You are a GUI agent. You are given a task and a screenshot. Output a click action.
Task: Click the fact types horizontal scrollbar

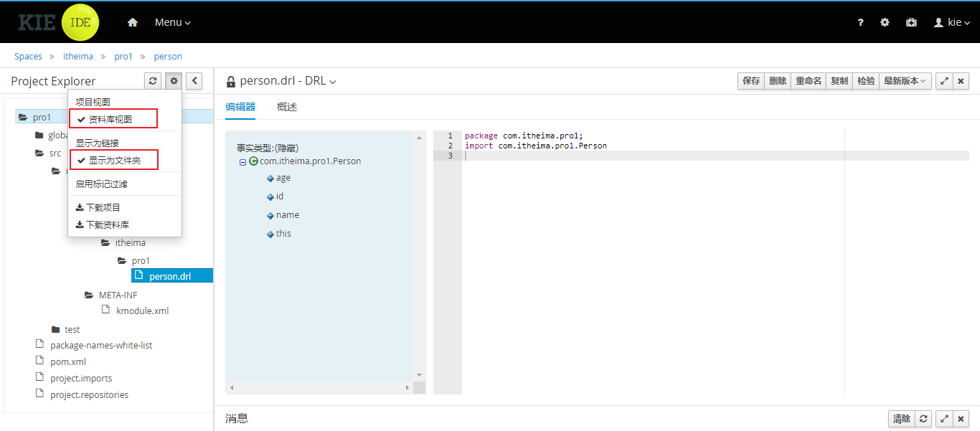319,387
